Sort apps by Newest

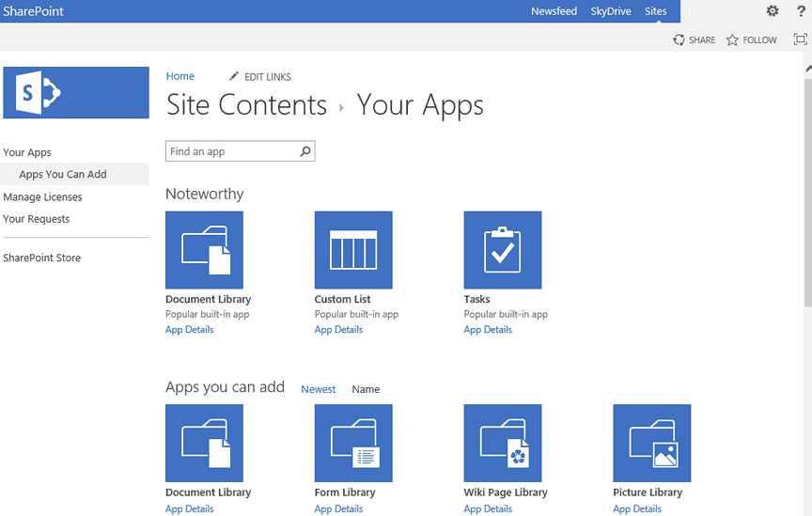pyautogui.click(x=319, y=389)
